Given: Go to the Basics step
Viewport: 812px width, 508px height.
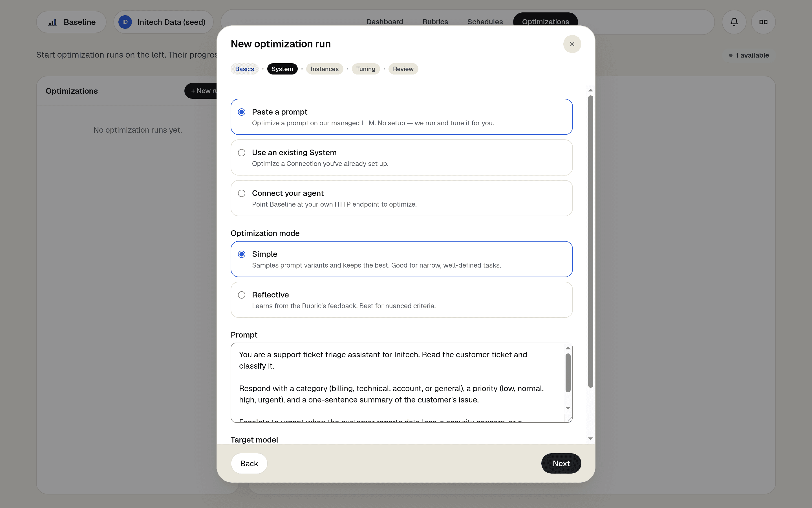Looking at the screenshot, I should click(x=245, y=69).
